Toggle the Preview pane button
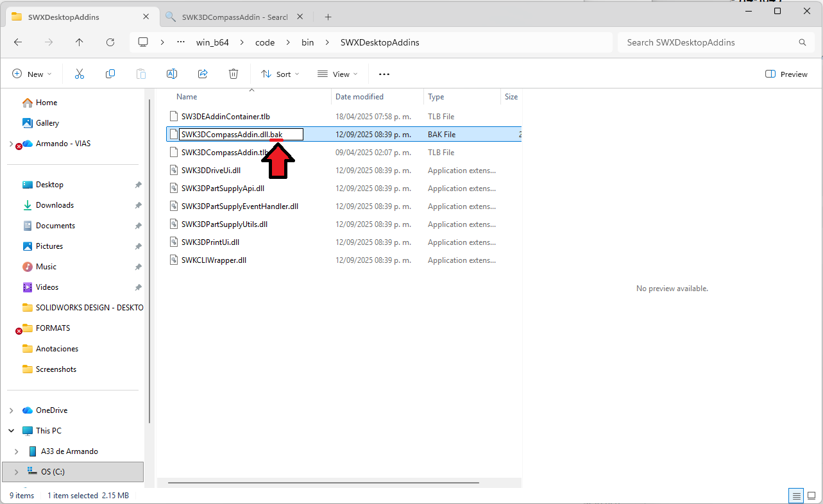Screen dimensions: 823x504 tap(786, 74)
